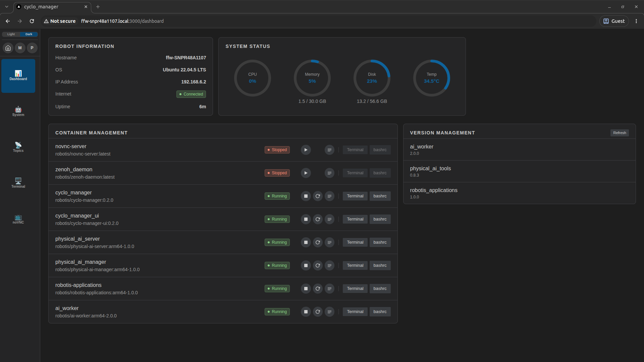The image size is (644, 362).
Task: Stop the cyclo_manager_ui container
Action: point(306,219)
